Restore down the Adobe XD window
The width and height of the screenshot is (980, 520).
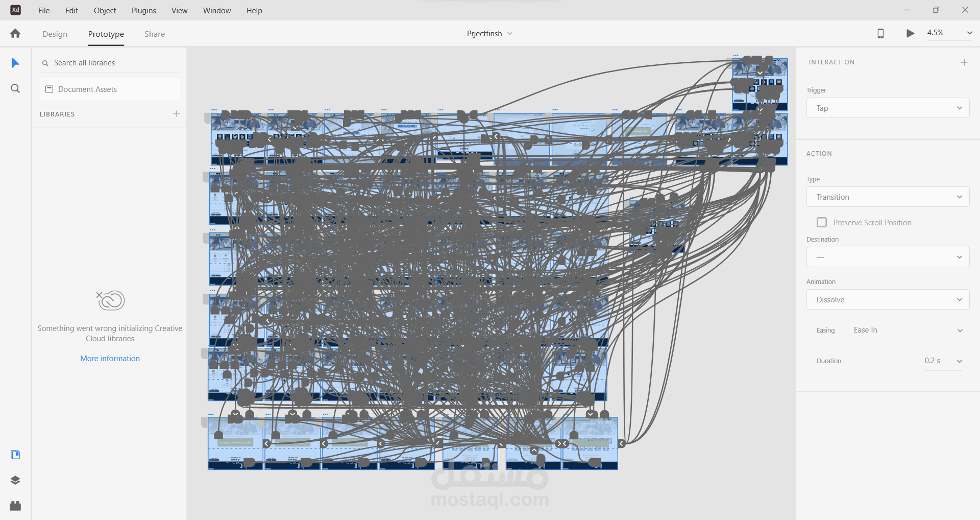click(x=936, y=10)
